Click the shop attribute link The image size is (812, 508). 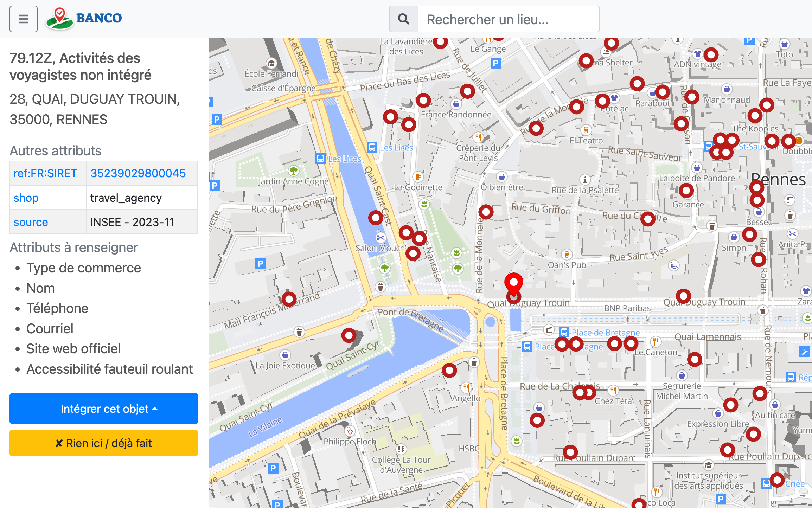(x=26, y=198)
